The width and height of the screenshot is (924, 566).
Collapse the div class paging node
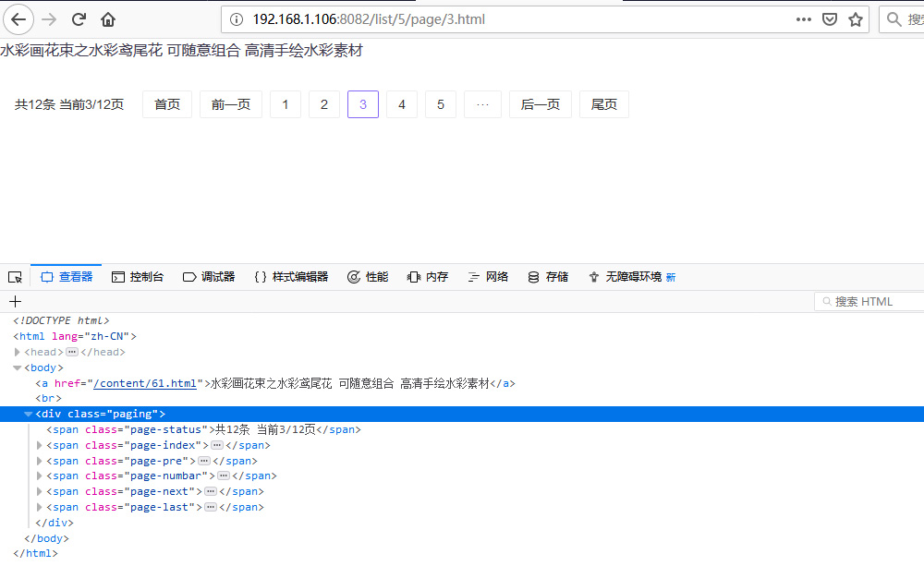click(29, 414)
